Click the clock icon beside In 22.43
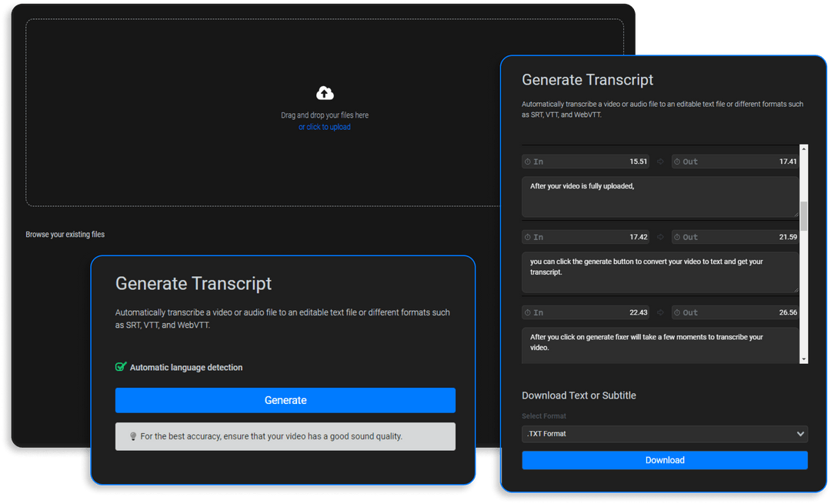The image size is (831, 504). [x=528, y=312]
